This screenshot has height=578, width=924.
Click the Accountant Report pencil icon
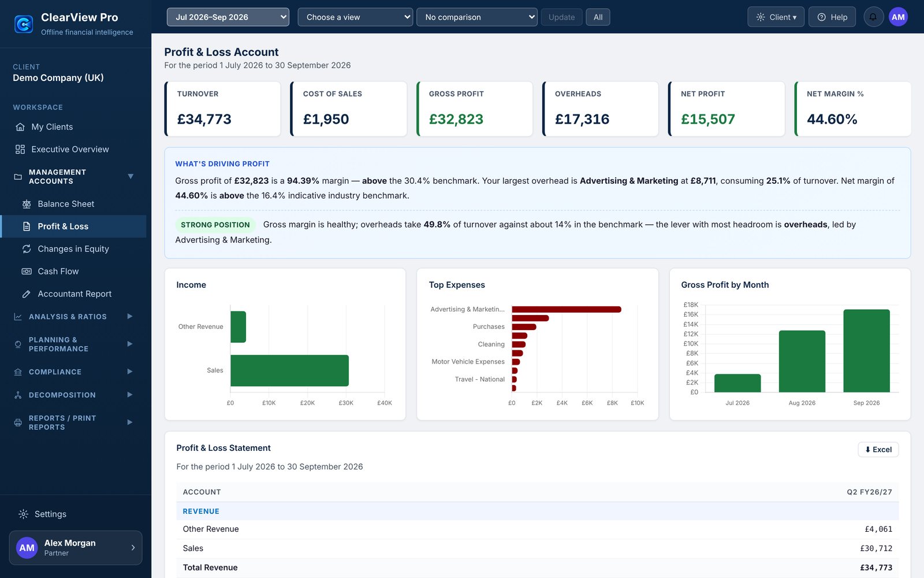point(27,294)
